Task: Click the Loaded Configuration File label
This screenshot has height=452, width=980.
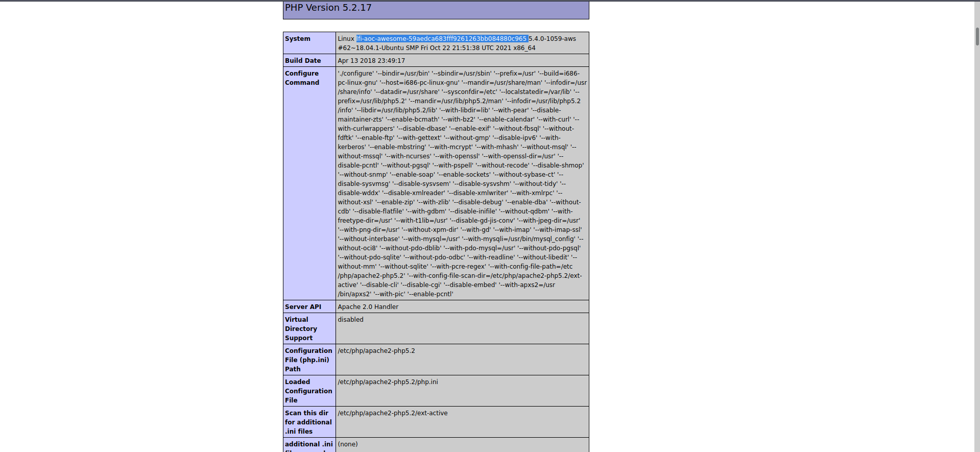Action: pyautogui.click(x=308, y=391)
